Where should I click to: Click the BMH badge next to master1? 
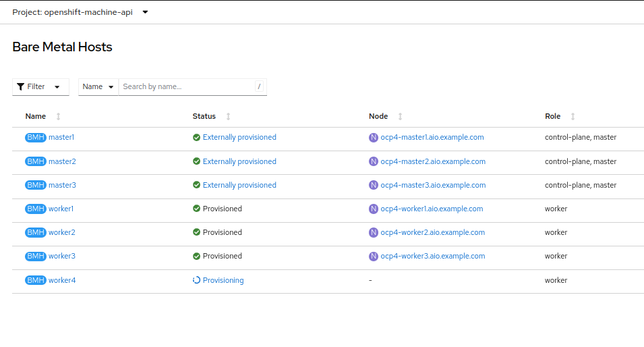click(36, 138)
